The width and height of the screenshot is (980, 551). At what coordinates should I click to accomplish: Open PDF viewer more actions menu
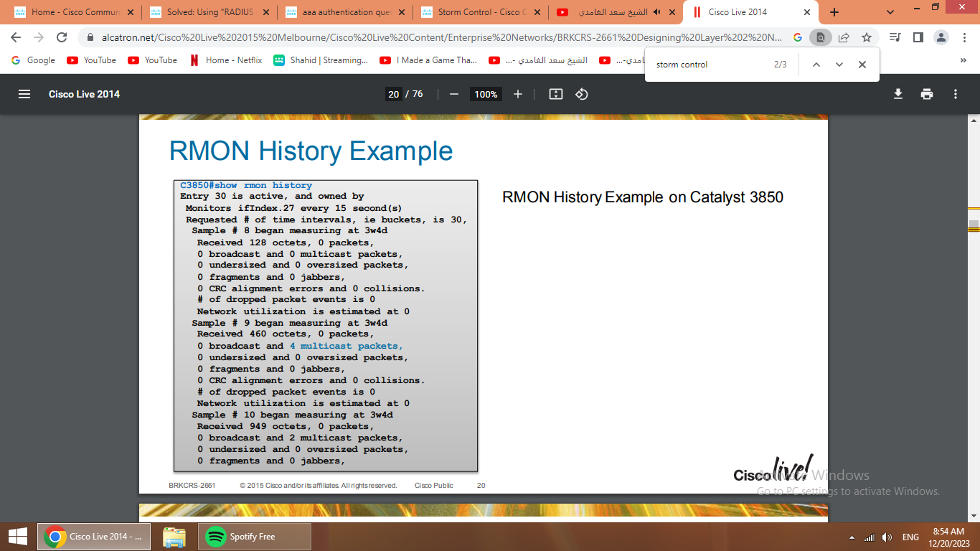[956, 94]
